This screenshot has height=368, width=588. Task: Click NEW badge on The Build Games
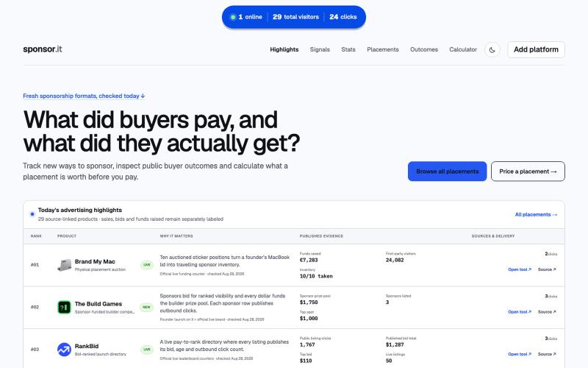click(x=146, y=307)
